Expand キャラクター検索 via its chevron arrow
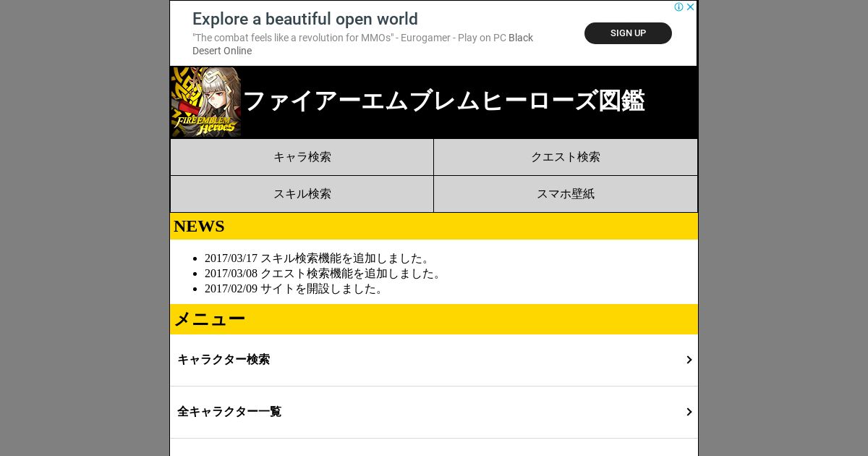This screenshot has width=868, height=456. (x=689, y=360)
